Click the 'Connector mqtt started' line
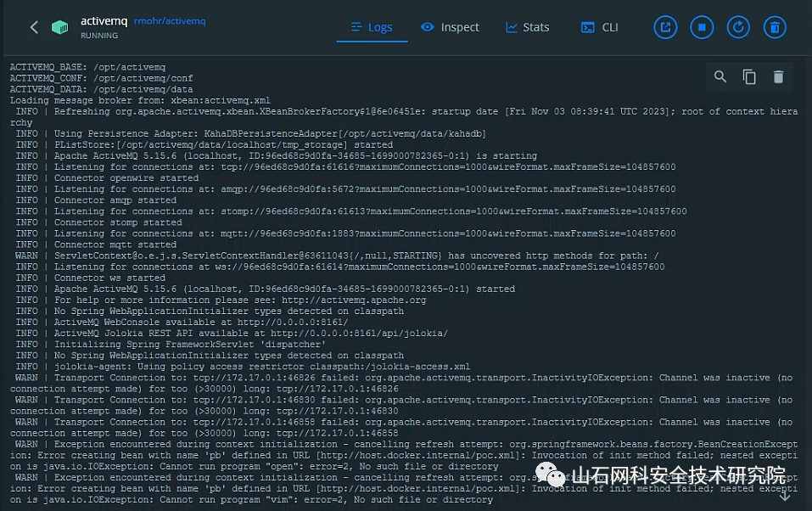 96,244
